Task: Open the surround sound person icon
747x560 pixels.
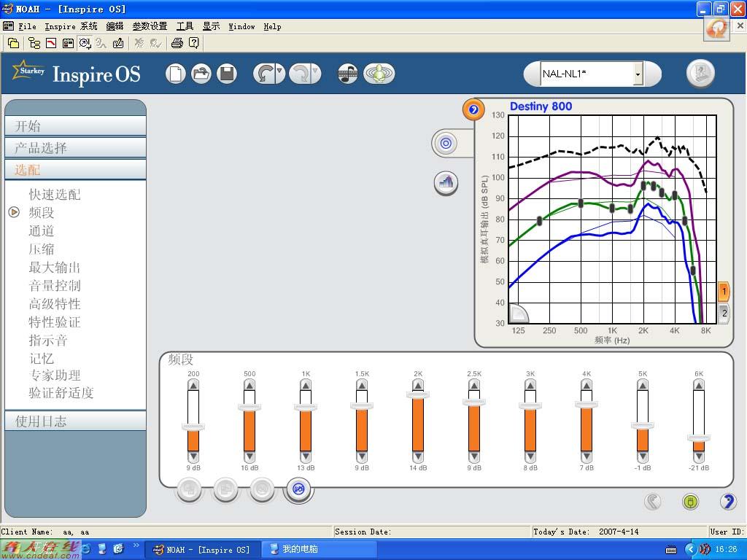Action: (379, 74)
